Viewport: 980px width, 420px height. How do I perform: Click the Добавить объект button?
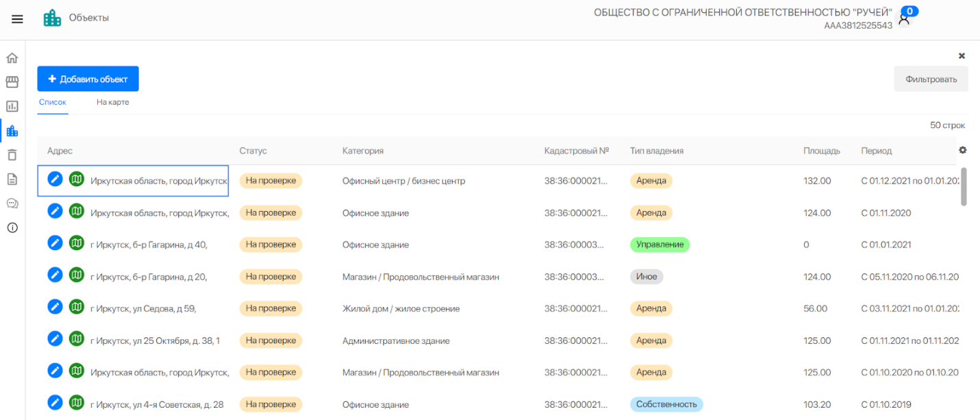click(x=88, y=79)
